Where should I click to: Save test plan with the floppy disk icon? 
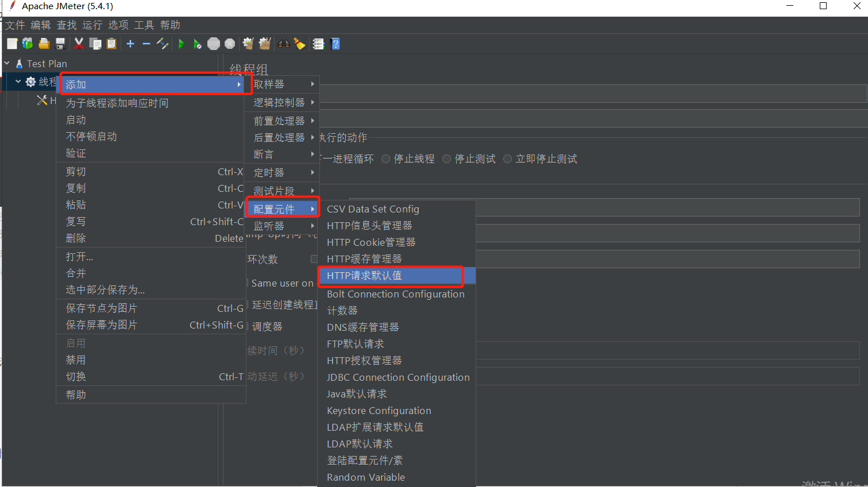point(60,44)
